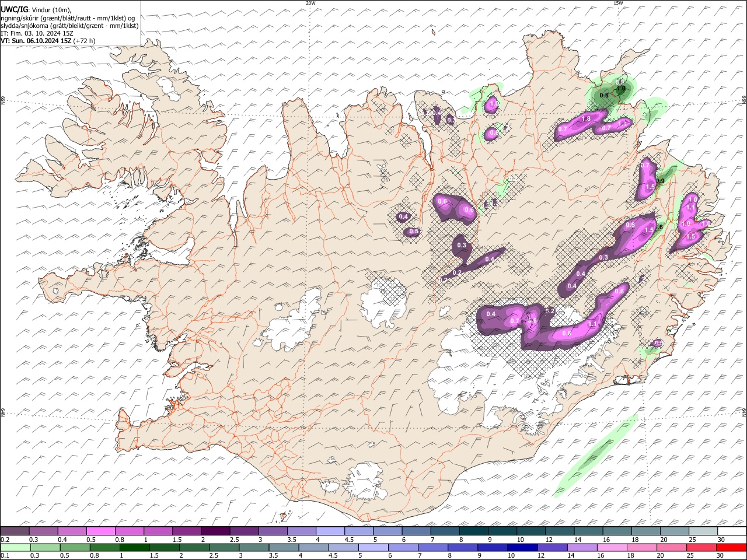The width and height of the screenshot is (747, 560).
Task: Click the '30' label in the upper legend
Action: tap(721, 540)
